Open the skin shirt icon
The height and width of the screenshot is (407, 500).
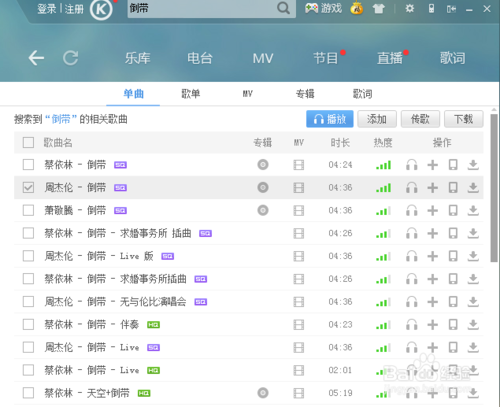[x=378, y=9]
